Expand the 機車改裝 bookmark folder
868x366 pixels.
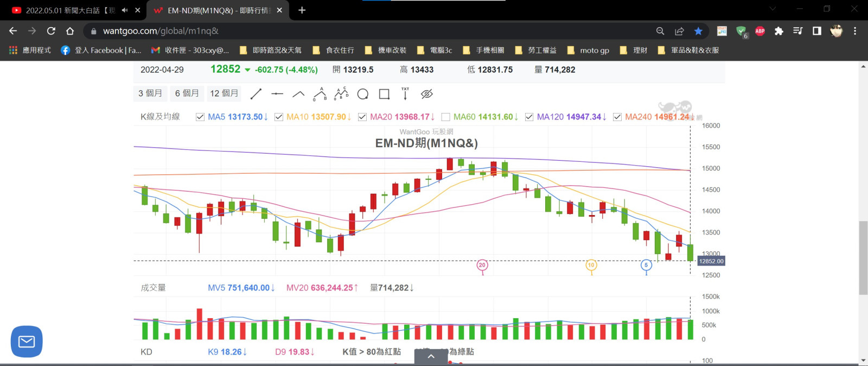click(385, 50)
